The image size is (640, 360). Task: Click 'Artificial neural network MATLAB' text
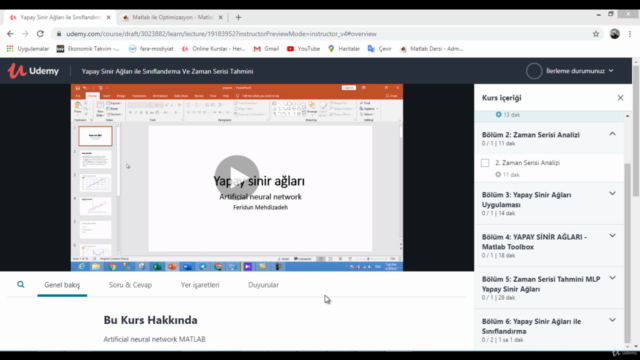point(154,339)
